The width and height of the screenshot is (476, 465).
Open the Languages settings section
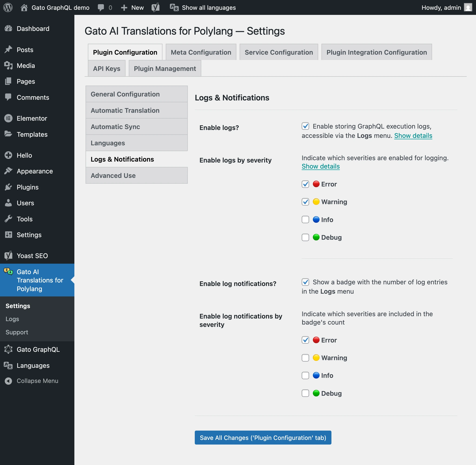pyautogui.click(x=137, y=143)
